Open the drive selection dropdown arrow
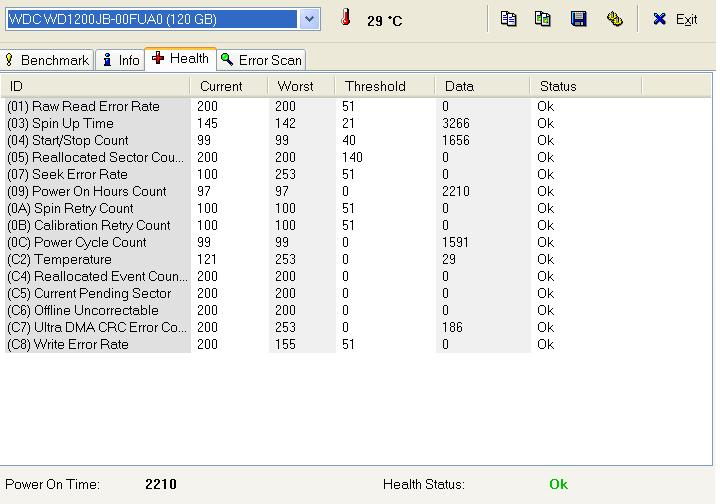Screen dimensions: 720x504 309,19
